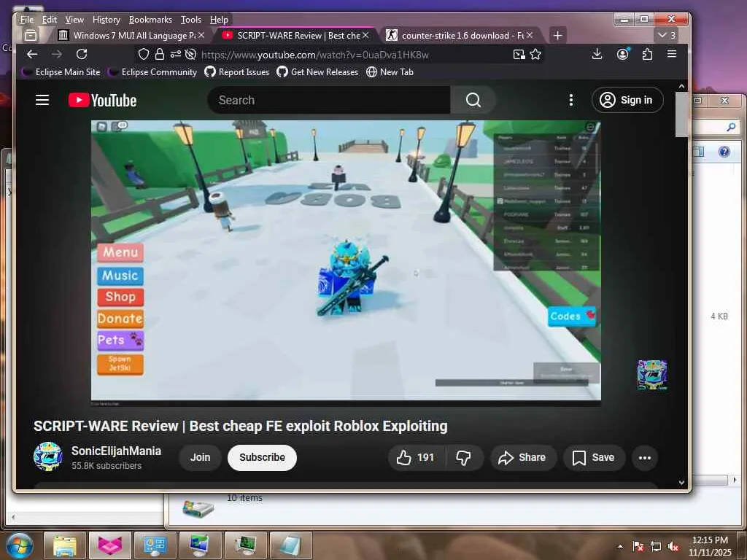
Task: Expand the list all tabs dropdown
Action: tap(667, 35)
